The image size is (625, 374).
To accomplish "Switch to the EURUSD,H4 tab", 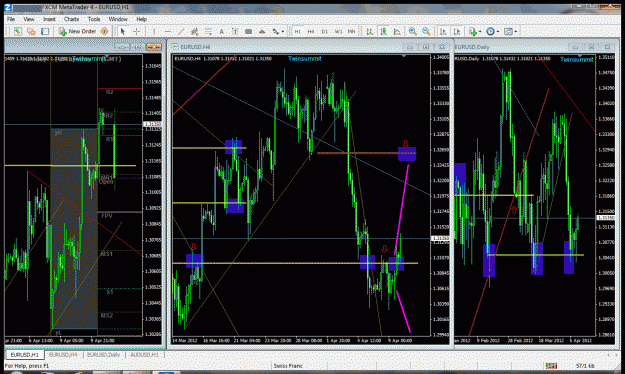I will [63, 355].
